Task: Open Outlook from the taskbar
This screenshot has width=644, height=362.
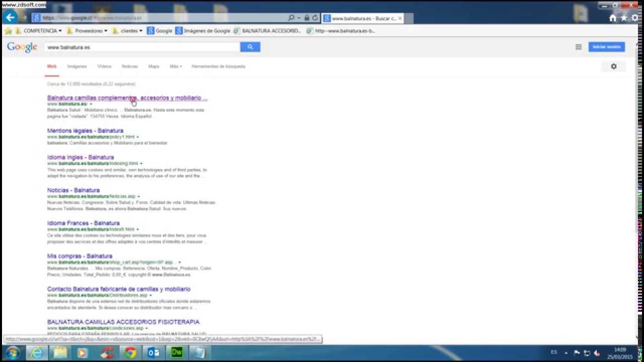Action: coord(154,353)
